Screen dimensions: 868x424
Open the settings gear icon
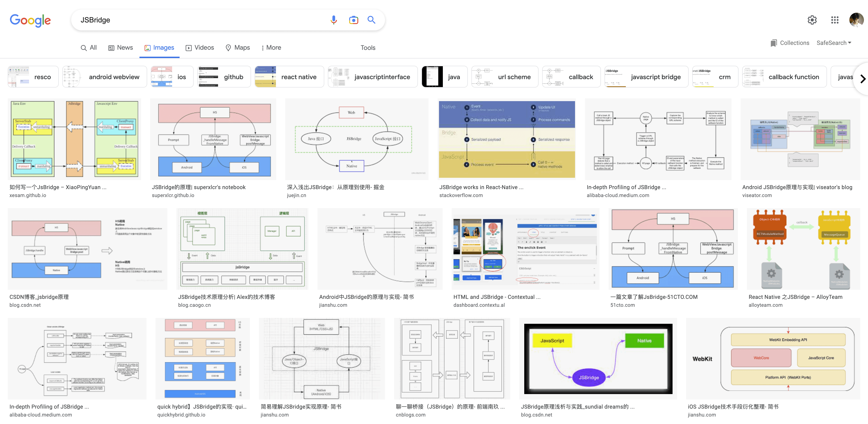click(x=812, y=20)
